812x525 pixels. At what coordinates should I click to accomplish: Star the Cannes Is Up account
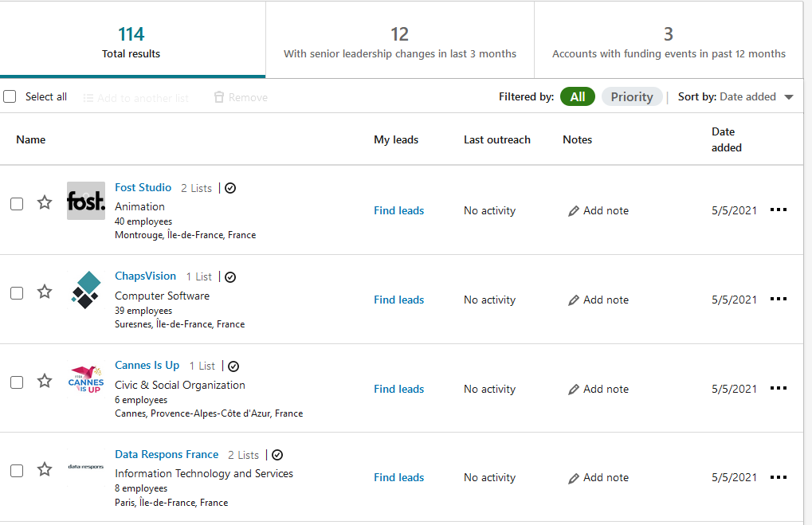point(45,382)
